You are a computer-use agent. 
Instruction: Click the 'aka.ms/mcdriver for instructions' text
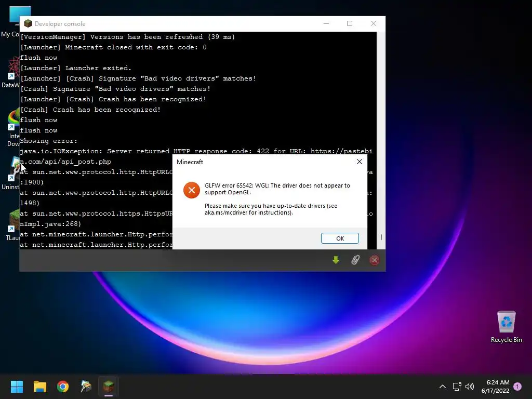pos(249,212)
